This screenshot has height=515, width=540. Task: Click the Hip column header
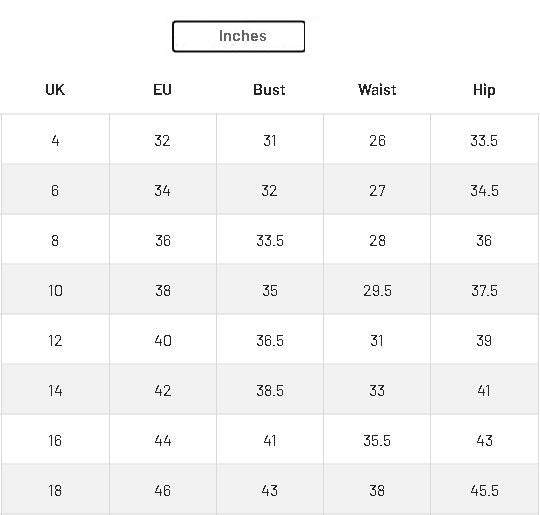[x=484, y=90]
